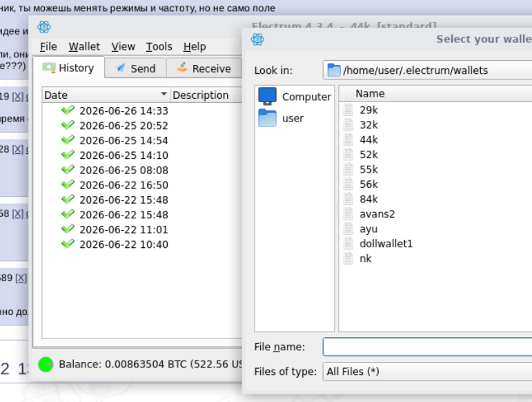532x402 pixels.
Task: Select transaction dated 2026-06-25 08:08
Action: tap(124, 170)
